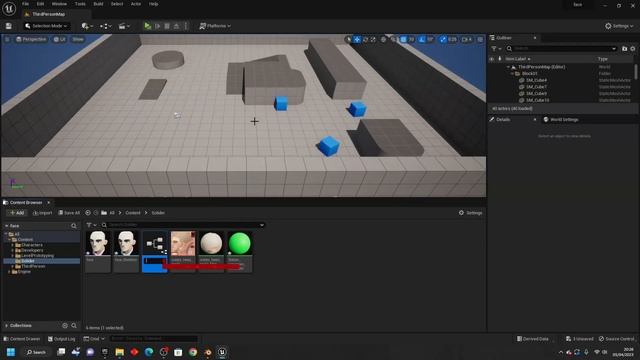The width and height of the screenshot is (640, 360).
Task: Collapse the Block01 folder in the Outliner
Action: (512, 73)
